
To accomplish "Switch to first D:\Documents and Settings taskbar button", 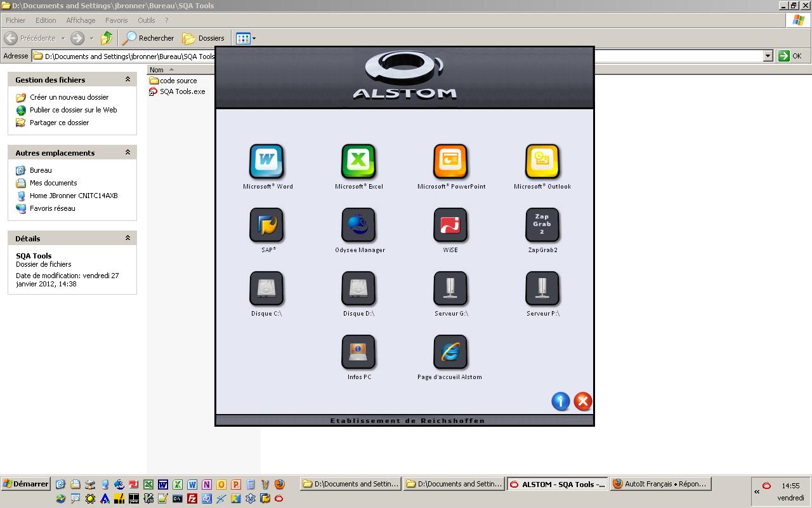I will 350,484.
